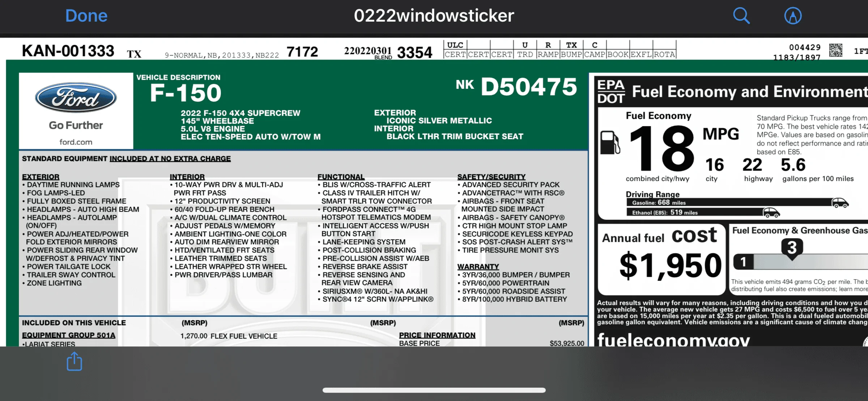The height and width of the screenshot is (401, 868).
Task: Tap Done to close the document
Action: [86, 16]
